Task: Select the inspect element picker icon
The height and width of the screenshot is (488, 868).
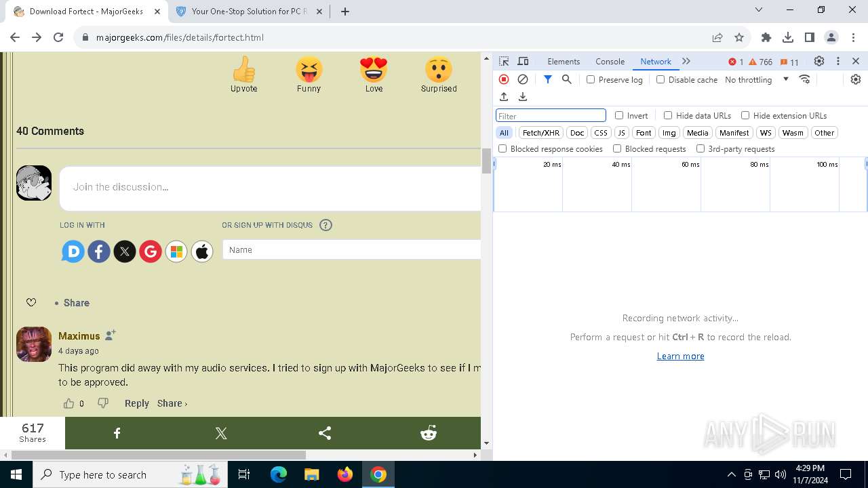Action: [504, 62]
